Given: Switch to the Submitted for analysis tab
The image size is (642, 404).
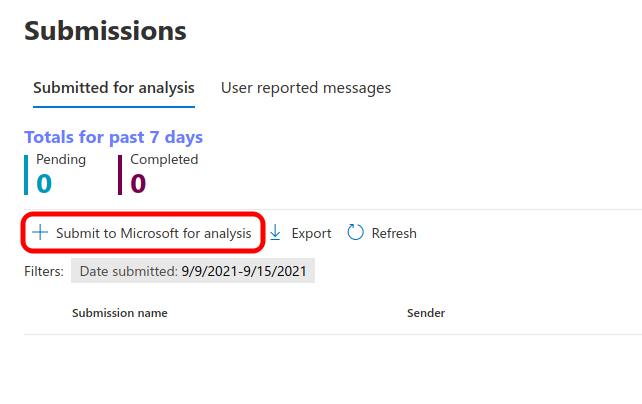Looking at the screenshot, I should pos(114,88).
